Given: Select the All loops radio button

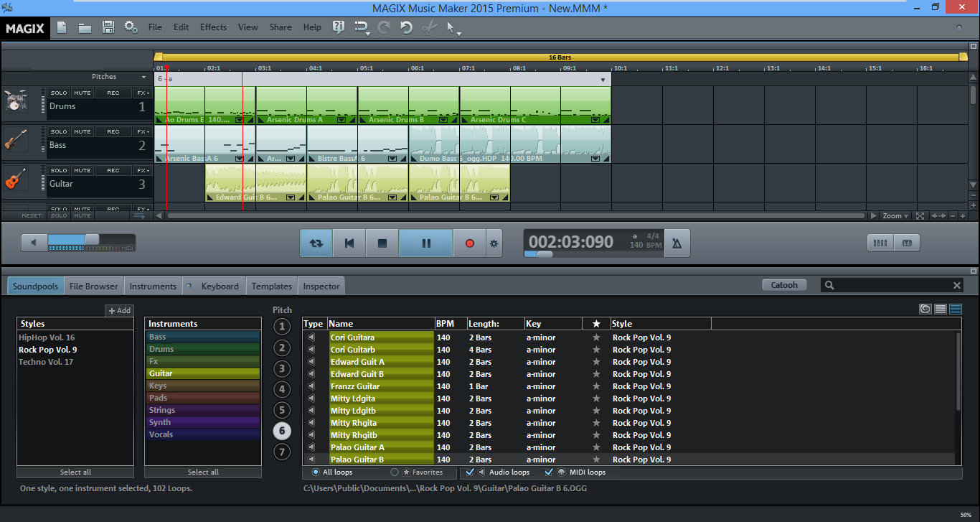Looking at the screenshot, I should pyautogui.click(x=316, y=472).
